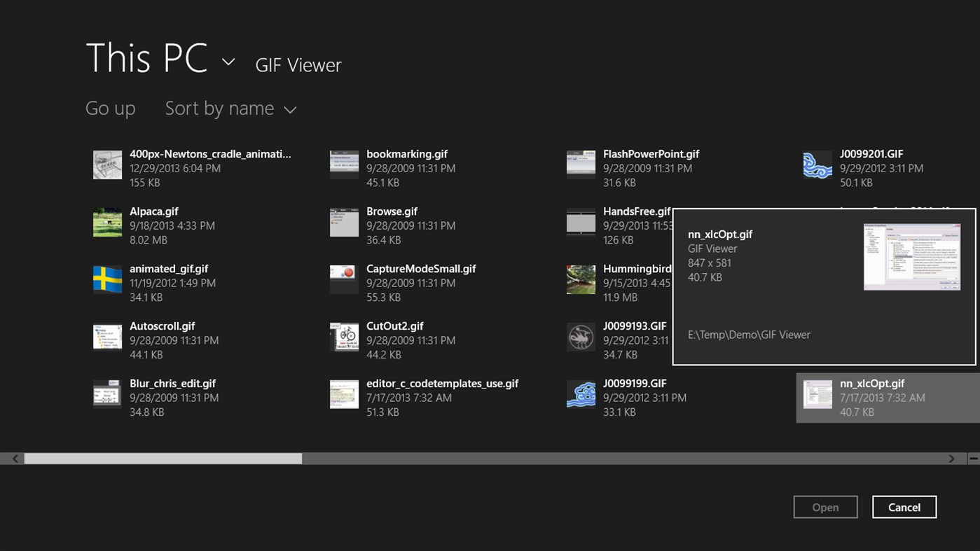Open the selected nn_xlcOpt.gif file
980x551 pixels.
[825, 507]
